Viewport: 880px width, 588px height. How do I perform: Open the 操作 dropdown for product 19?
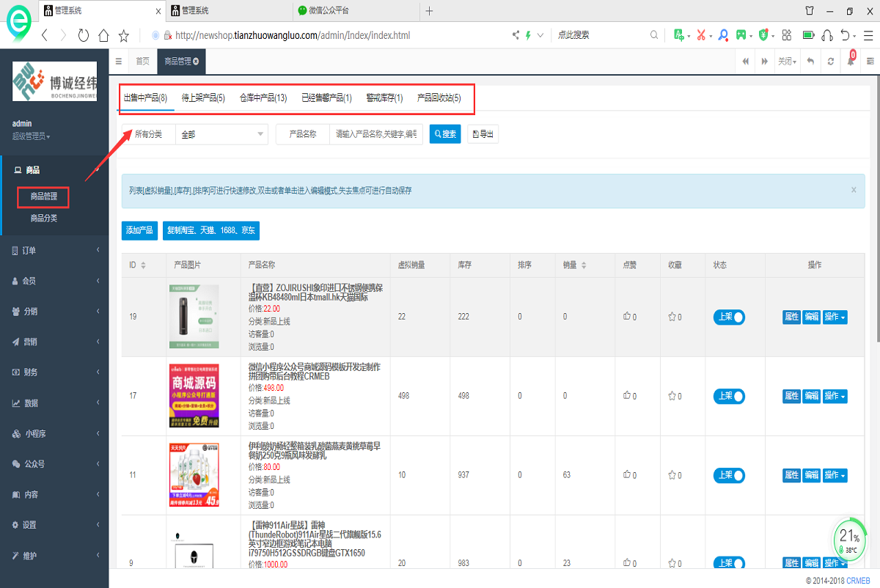pos(835,317)
